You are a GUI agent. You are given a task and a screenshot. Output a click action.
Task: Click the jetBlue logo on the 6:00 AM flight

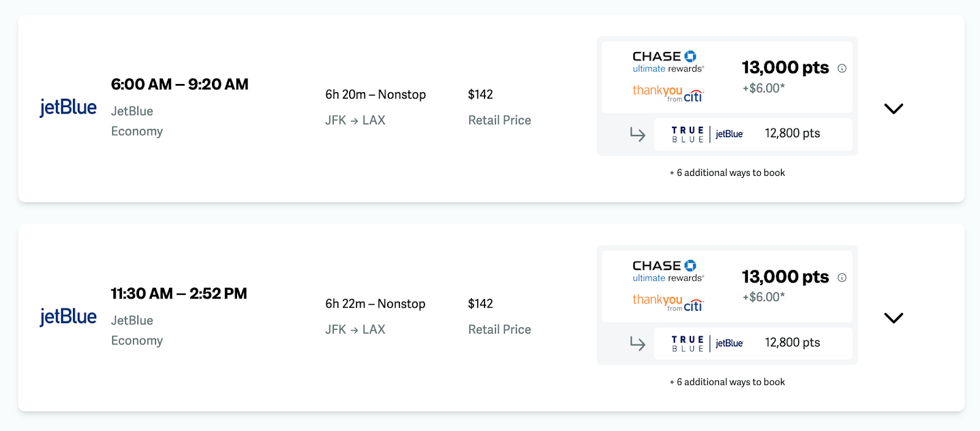pyautogui.click(x=68, y=107)
